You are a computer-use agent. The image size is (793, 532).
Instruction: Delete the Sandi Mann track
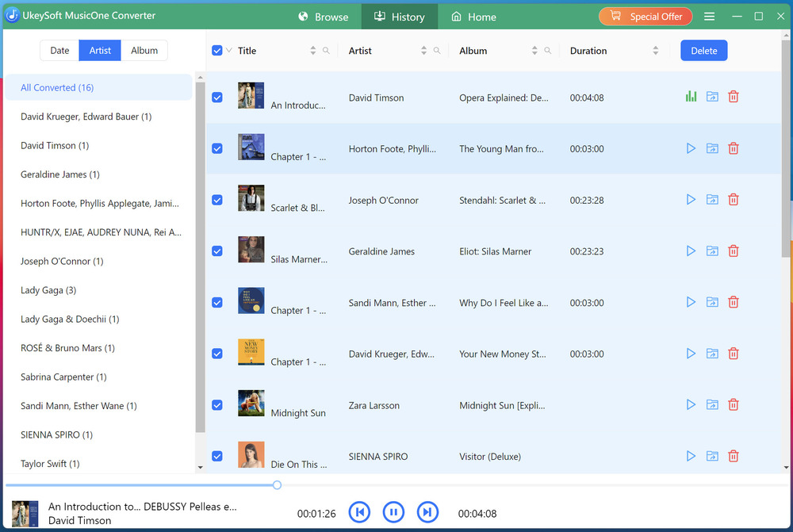[734, 302]
